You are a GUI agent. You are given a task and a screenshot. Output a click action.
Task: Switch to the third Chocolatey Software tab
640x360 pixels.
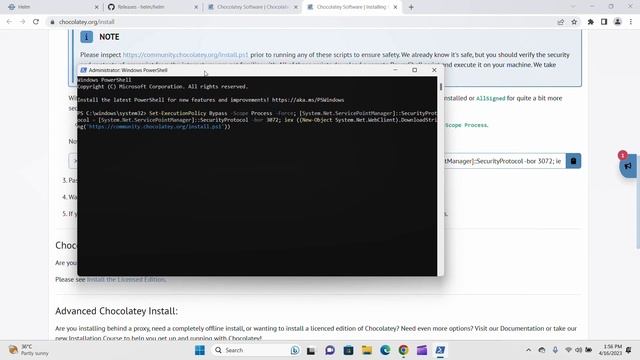pos(252,7)
